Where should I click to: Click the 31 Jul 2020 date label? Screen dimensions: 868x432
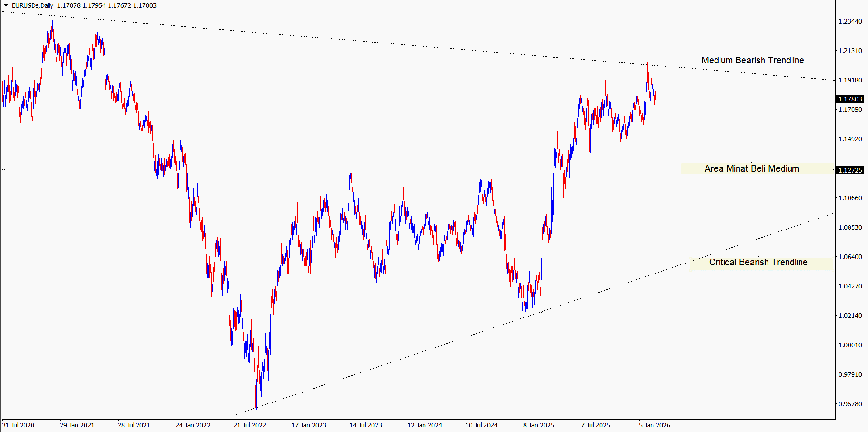[18, 425]
